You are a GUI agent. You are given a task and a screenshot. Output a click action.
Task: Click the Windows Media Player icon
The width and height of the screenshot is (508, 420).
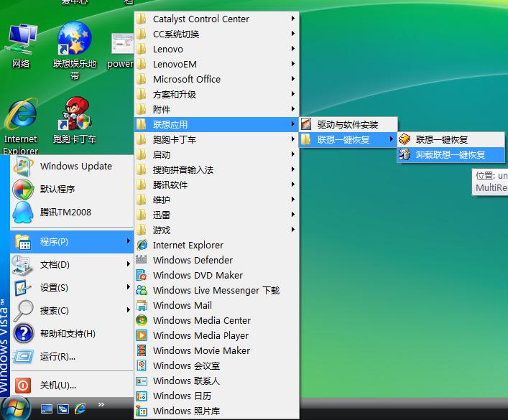pos(142,335)
